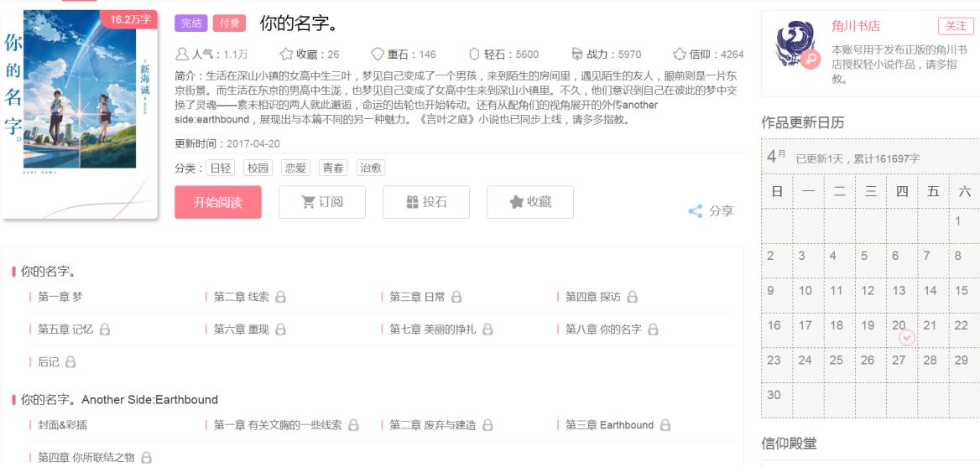Open the 封面&彩插 section link
The image size is (980, 467).
tap(62, 425)
